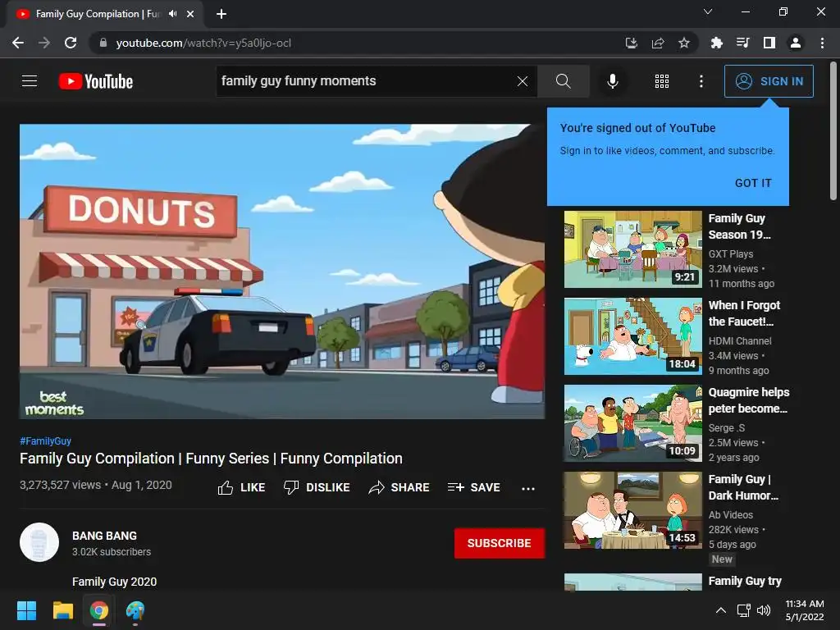This screenshot has width=840, height=630.
Task: Subscribe to BANG BANG channel
Action: tap(500, 543)
